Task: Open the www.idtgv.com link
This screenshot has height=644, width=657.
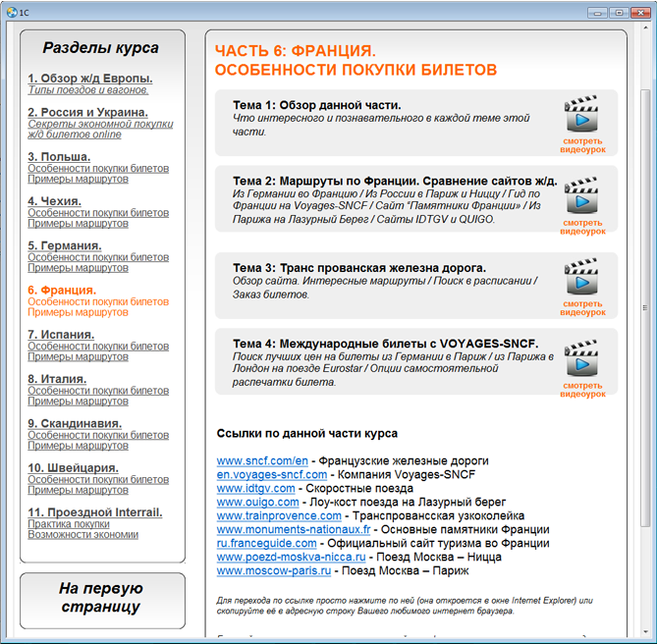Action: click(255, 488)
